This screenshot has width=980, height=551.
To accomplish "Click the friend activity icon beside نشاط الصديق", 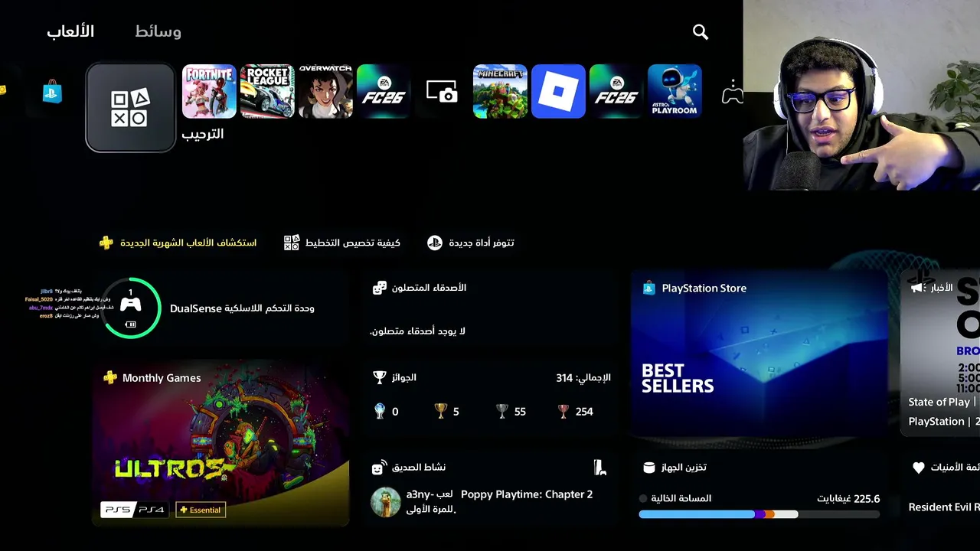I will (379, 467).
